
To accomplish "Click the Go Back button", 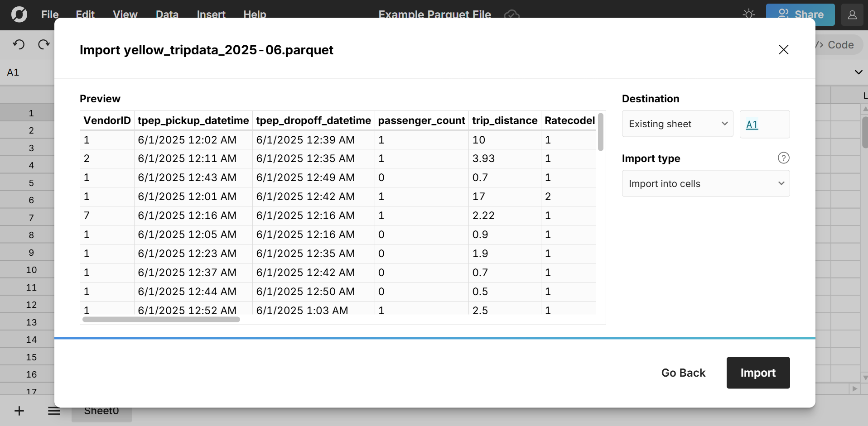I will click(x=683, y=373).
